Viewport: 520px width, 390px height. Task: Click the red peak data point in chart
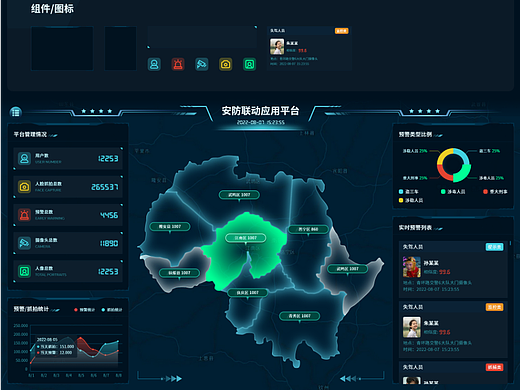[81, 338]
